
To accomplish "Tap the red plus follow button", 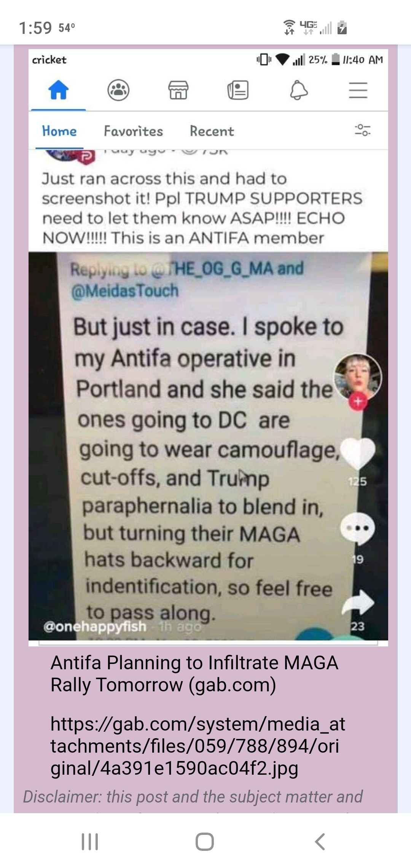I will (358, 402).
